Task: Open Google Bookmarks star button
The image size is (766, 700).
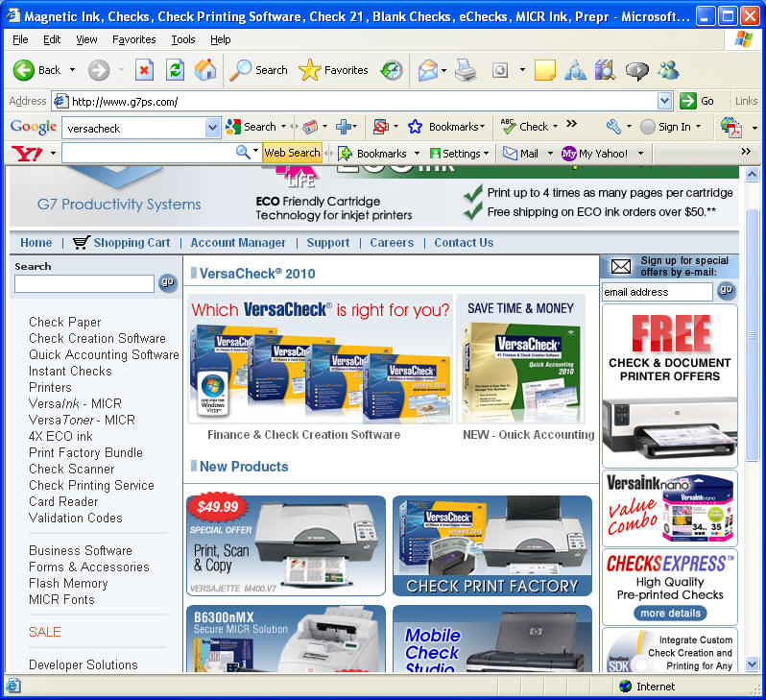Action: pyautogui.click(x=446, y=127)
